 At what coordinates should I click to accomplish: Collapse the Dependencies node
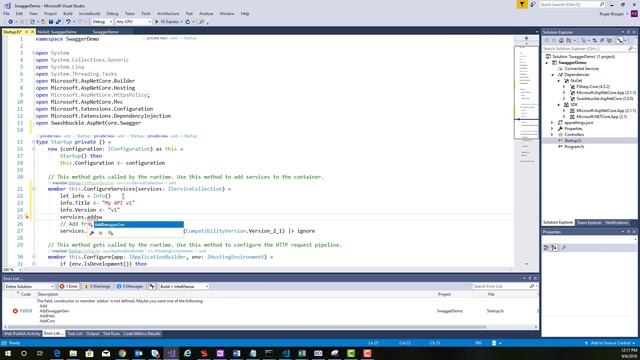click(x=553, y=75)
